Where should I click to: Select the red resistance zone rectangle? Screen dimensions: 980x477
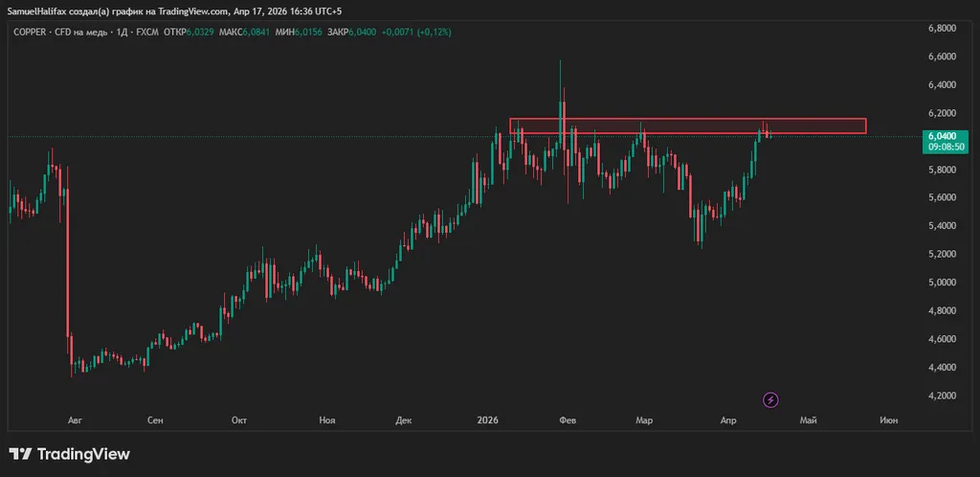[687, 125]
